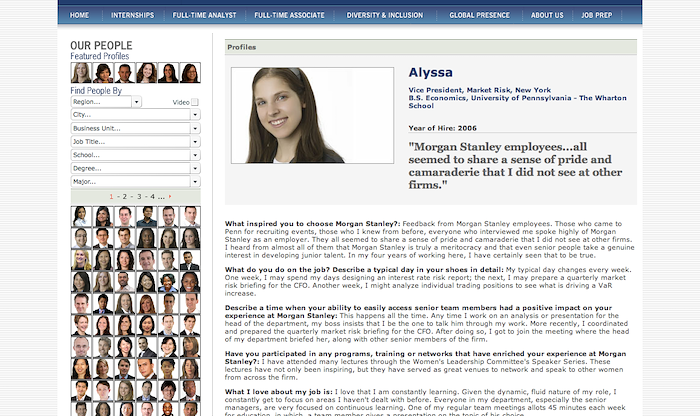Select the third featured profile photo, man in suit
The height and width of the screenshot is (416, 700).
(125, 73)
